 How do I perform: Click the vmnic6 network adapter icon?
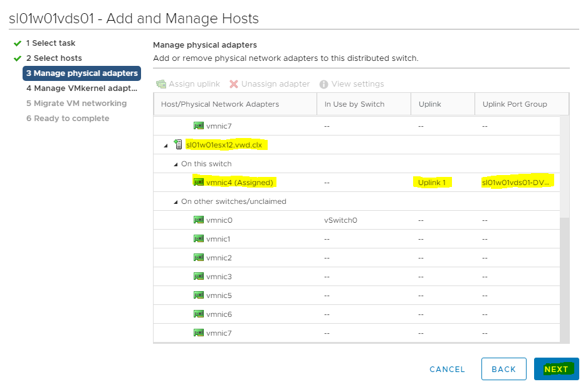click(198, 314)
